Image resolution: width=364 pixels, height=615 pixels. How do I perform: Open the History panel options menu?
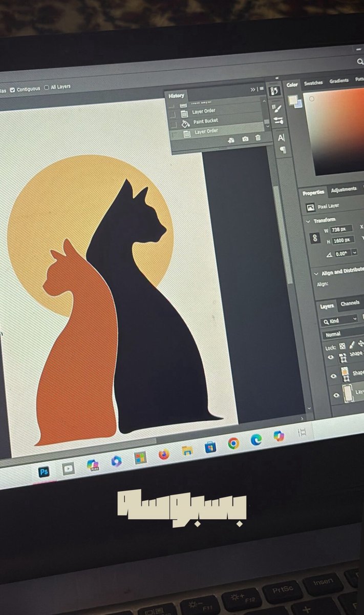[x=262, y=89]
